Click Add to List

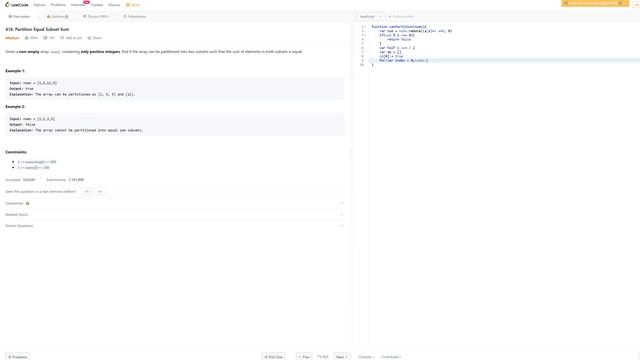point(71,38)
